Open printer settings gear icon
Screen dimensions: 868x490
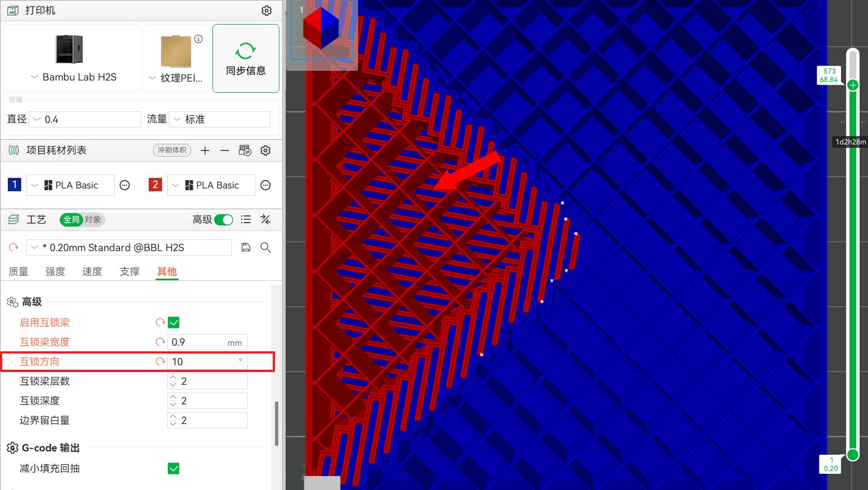(x=267, y=11)
